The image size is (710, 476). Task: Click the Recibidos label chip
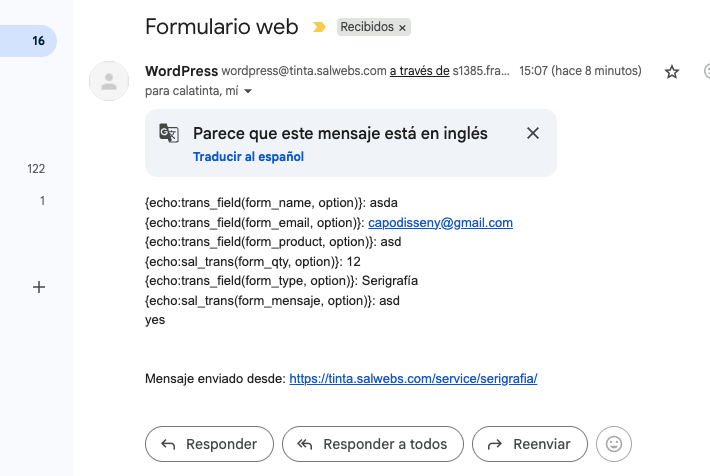[366, 28]
